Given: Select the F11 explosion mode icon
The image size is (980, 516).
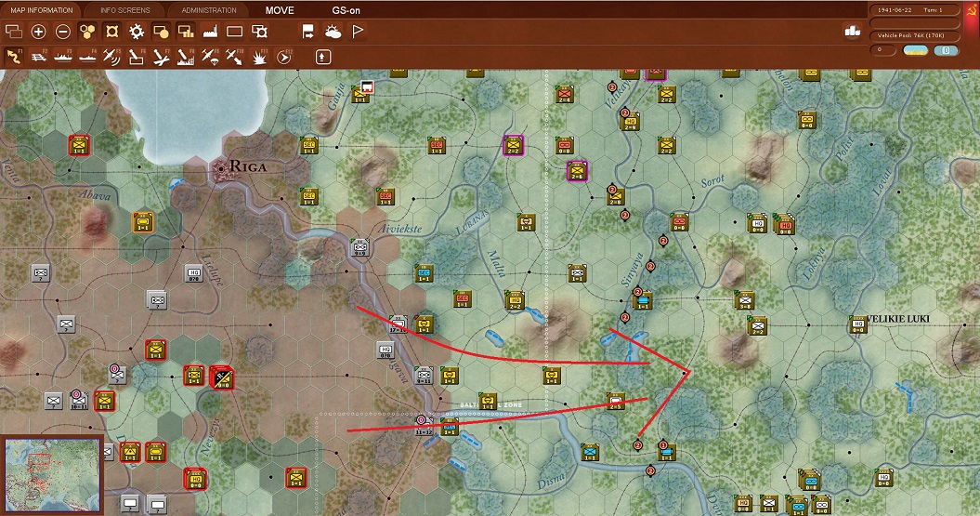Looking at the screenshot, I should click(x=259, y=57).
